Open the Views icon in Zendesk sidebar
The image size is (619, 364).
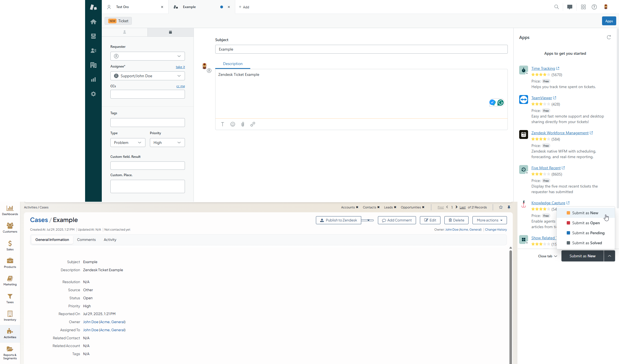pyautogui.click(x=93, y=36)
